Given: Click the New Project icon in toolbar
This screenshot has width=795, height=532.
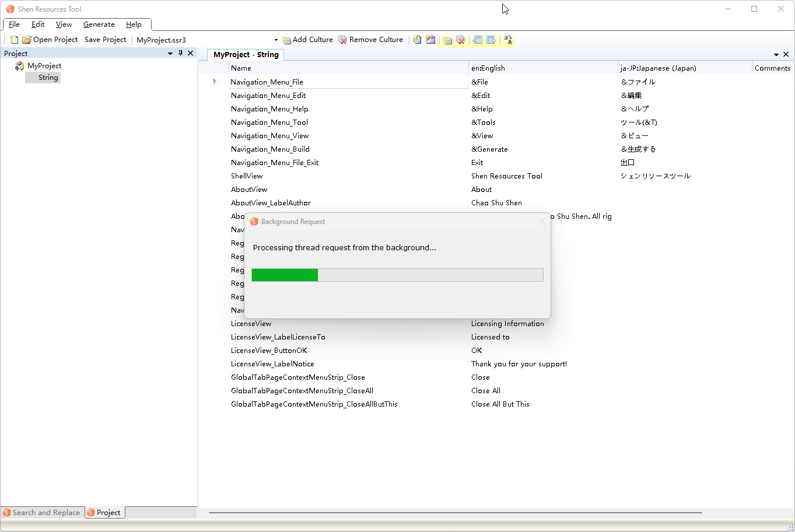Looking at the screenshot, I should (x=14, y=40).
